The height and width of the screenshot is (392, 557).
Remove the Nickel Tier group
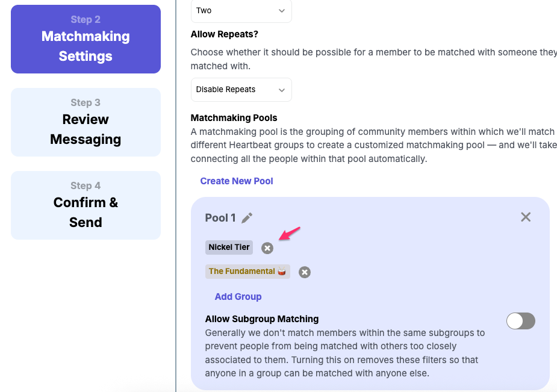[267, 248]
